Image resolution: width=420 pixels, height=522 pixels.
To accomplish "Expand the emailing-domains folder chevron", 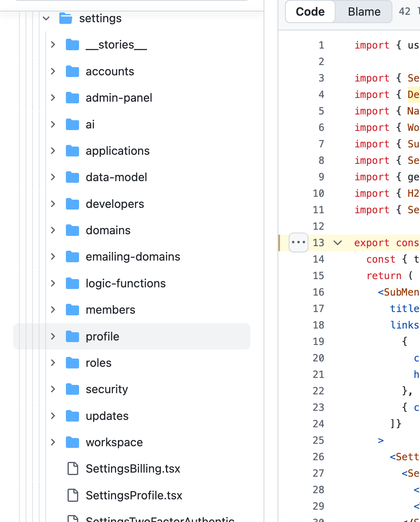I will pos(53,256).
